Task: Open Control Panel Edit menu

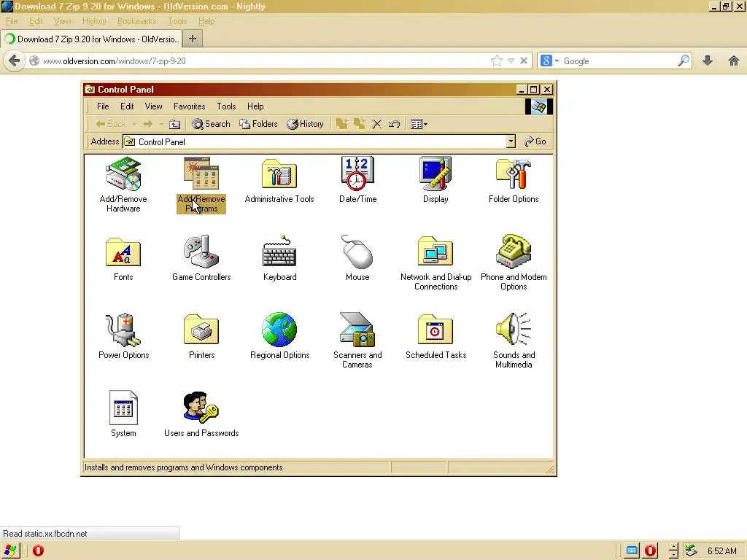Action: (x=127, y=106)
